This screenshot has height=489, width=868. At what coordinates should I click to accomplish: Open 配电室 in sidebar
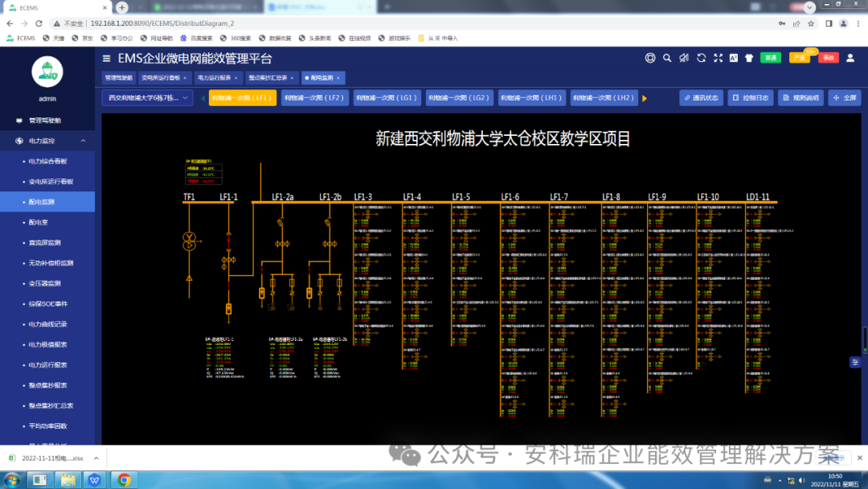pos(47,222)
